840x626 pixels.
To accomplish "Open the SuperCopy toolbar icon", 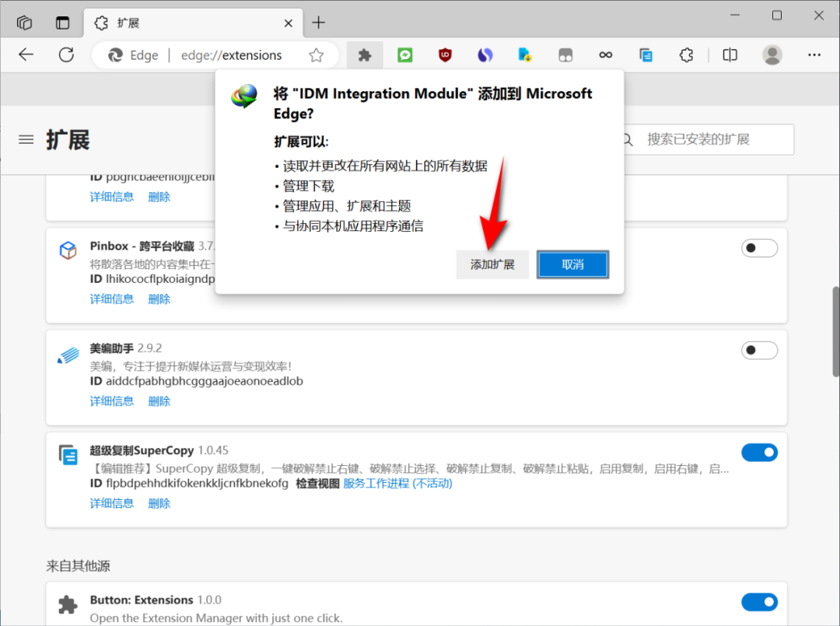I will point(646,54).
